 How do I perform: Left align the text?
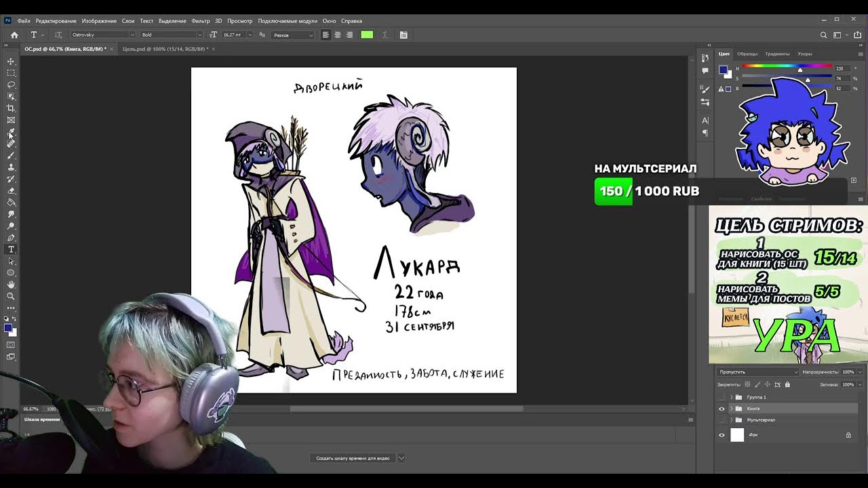coord(325,35)
